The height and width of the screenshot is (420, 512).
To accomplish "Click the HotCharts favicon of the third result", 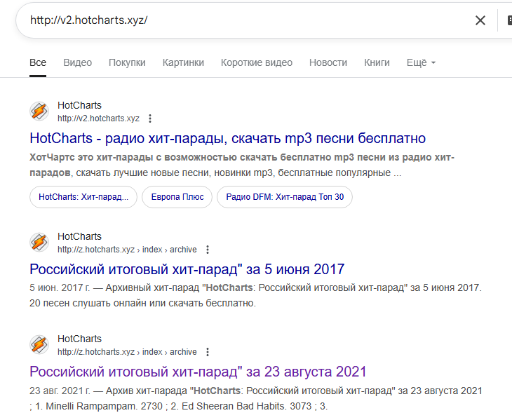I will pos(39,345).
